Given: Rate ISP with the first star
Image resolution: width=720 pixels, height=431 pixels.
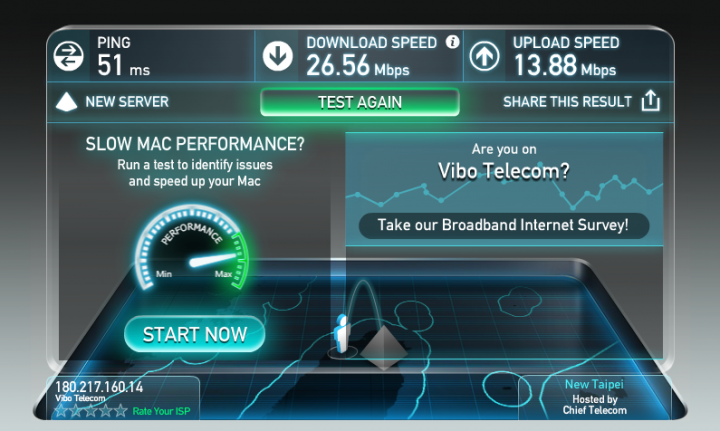Looking at the screenshot, I should pos(61,410).
